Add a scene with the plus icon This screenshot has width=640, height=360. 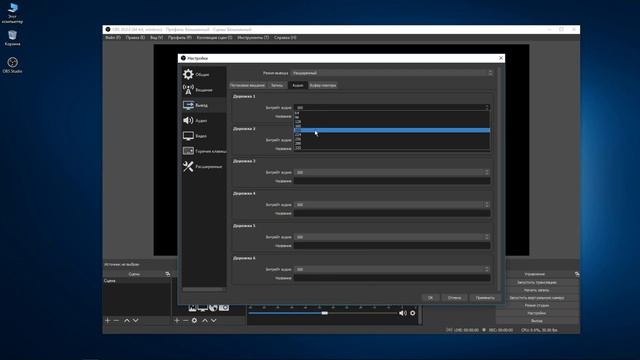[x=108, y=320]
